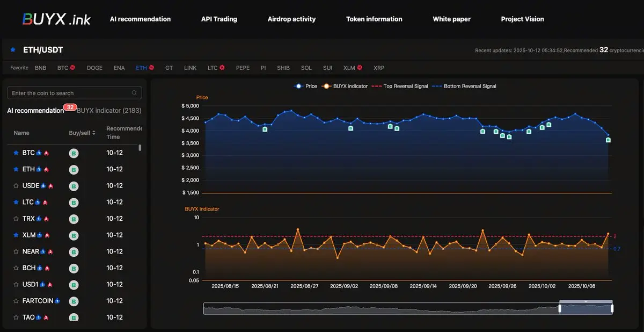The height and width of the screenshot is (332, 644).
Task: Switch to BUYX indicator (2183) tab
Action: pyautogui.click(x=109, y=111)
